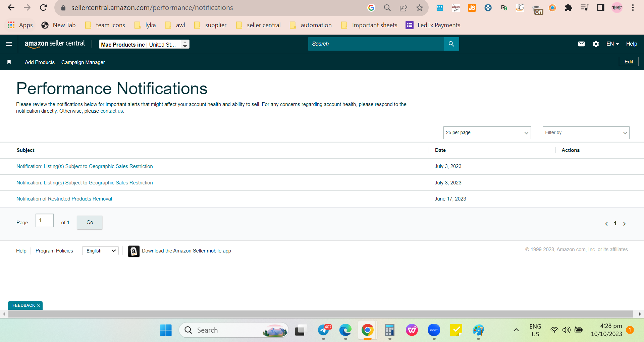Image resolution: width=644 pixels, height=342 pixels.
Task: Open the automation bookmark folder
Action: (311, 25)
